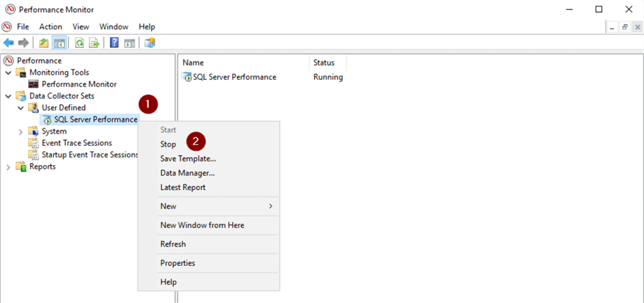Open the File menu
Viewport: 644px width, 303px height.
coord(23,26)
